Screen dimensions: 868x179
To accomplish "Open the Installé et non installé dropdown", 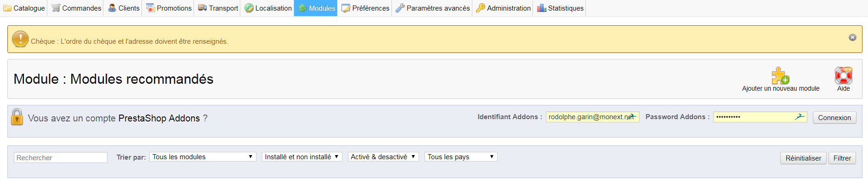I will pyautogui.click(x=302, y=157).
